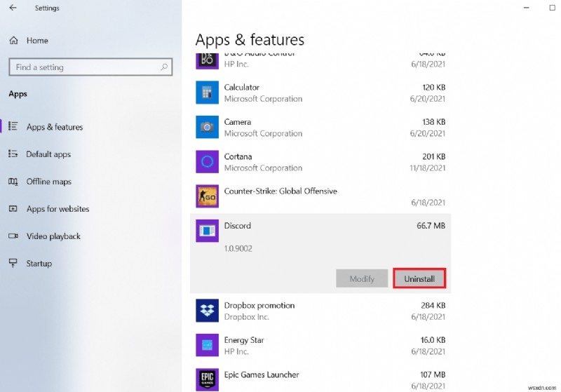Click the Calculator app icon
This screenshot has width=561, height=392.
tap(207, 93)
